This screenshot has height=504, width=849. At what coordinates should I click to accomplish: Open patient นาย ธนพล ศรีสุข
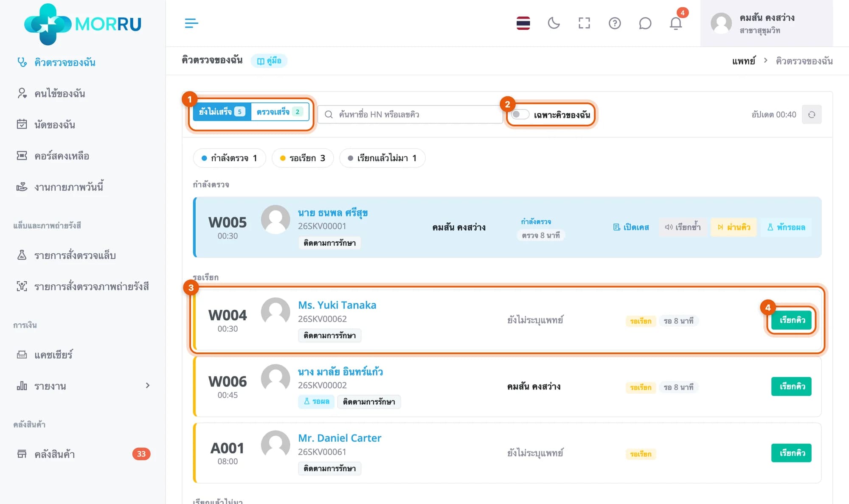333,213
